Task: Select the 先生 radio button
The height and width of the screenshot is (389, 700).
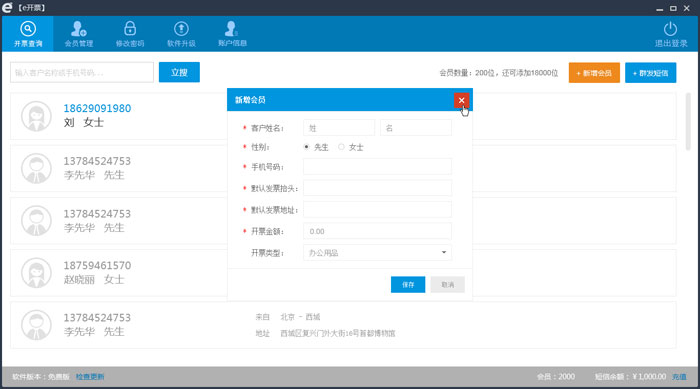Action: tap(306, 147)
